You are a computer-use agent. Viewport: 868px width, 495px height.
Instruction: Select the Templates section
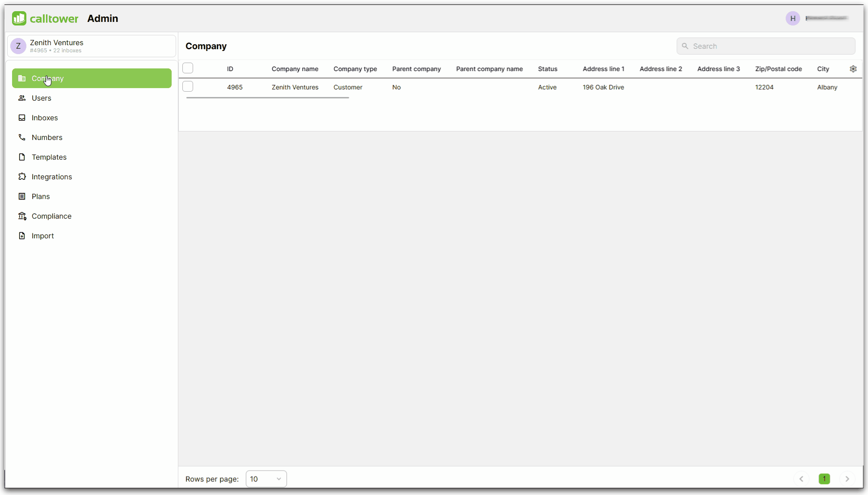(x=49, y=157)
